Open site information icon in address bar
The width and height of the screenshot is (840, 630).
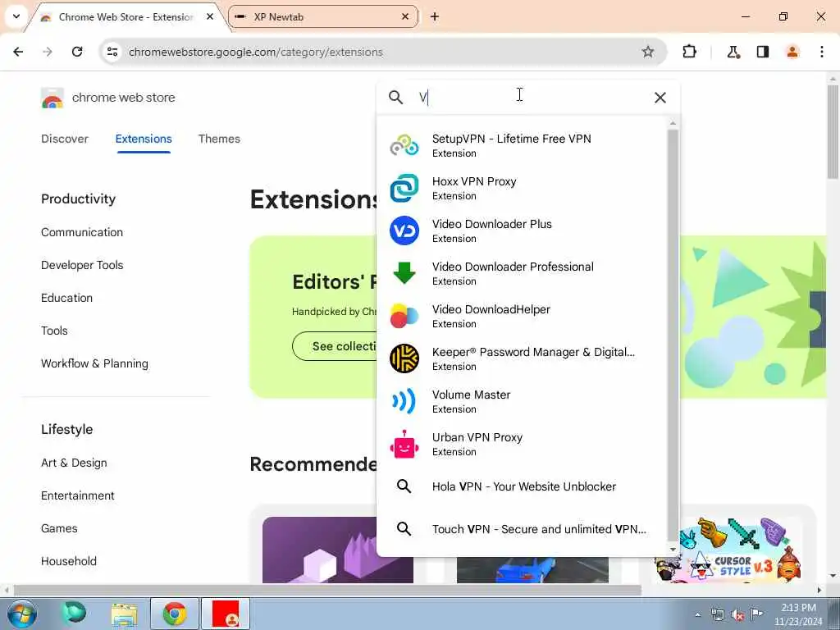pos(112,52)
